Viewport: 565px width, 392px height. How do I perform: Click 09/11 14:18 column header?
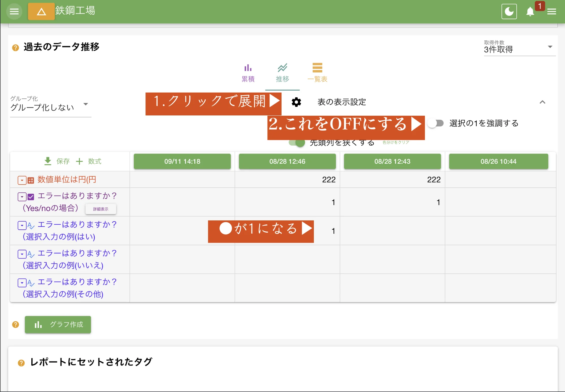[x=182, y=161]
